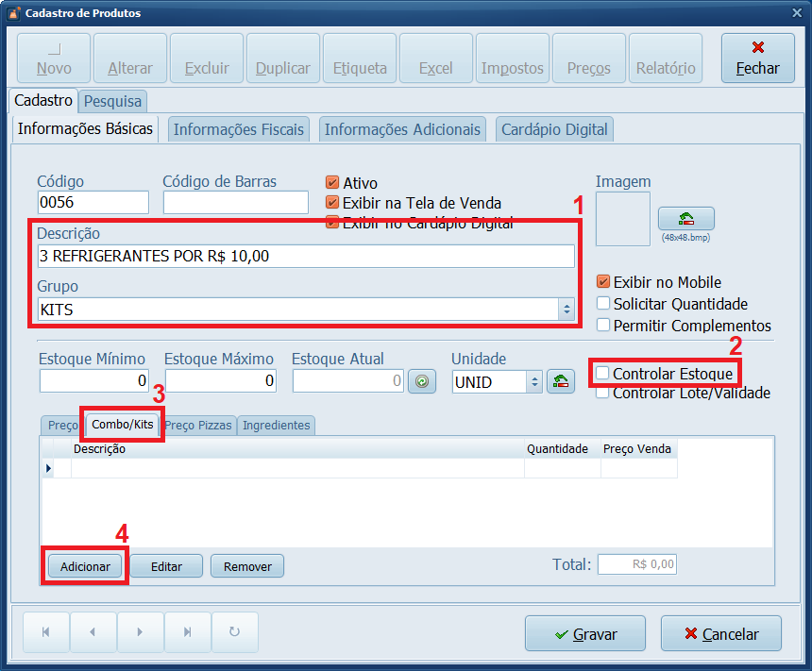
Task: Go to last record navigation arrow
Action: tap(188, 633)
